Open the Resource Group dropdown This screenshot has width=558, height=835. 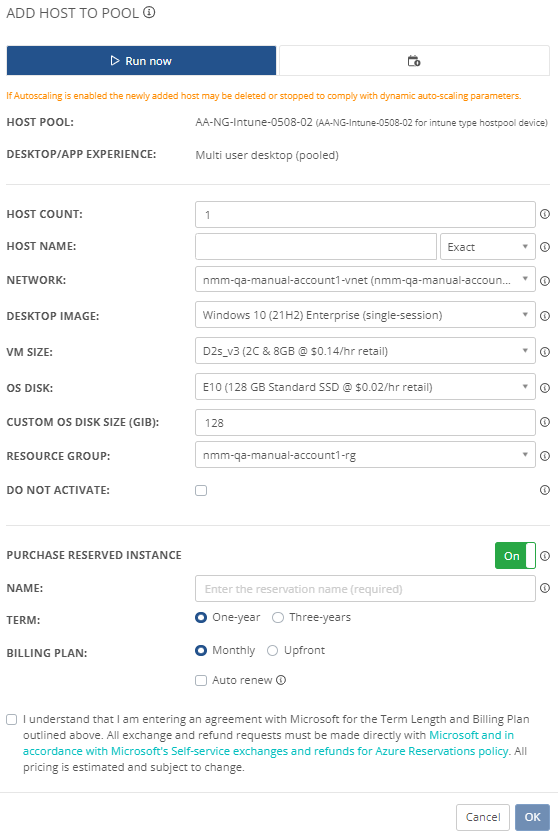(365, 455)
